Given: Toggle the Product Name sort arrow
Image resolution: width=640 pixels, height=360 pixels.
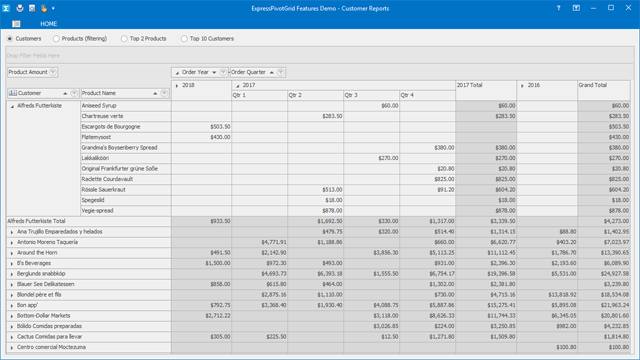Looking at the screenshot, I should pyautogui.click(x=155, y=93).
